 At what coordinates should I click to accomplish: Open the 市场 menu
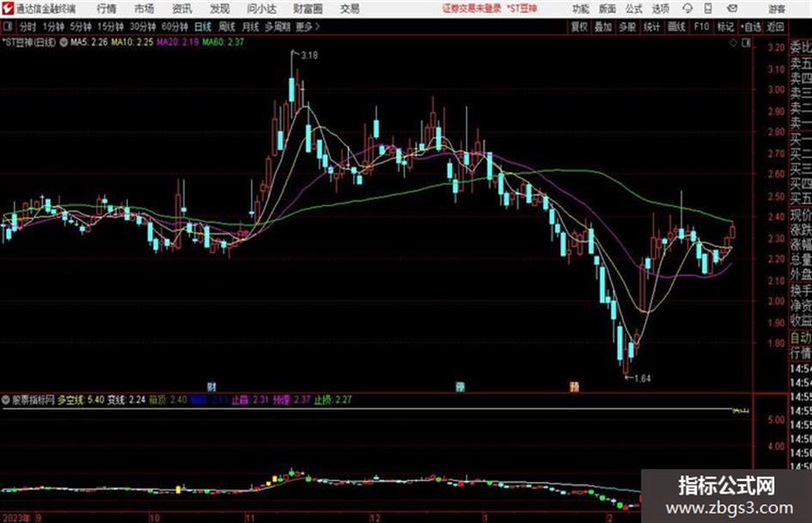coord(144,9)
